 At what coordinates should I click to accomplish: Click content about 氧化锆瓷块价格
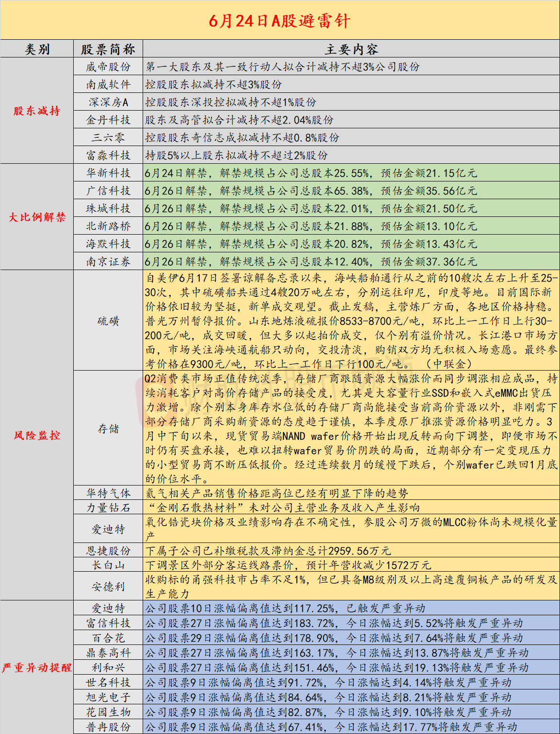(351, 529)
